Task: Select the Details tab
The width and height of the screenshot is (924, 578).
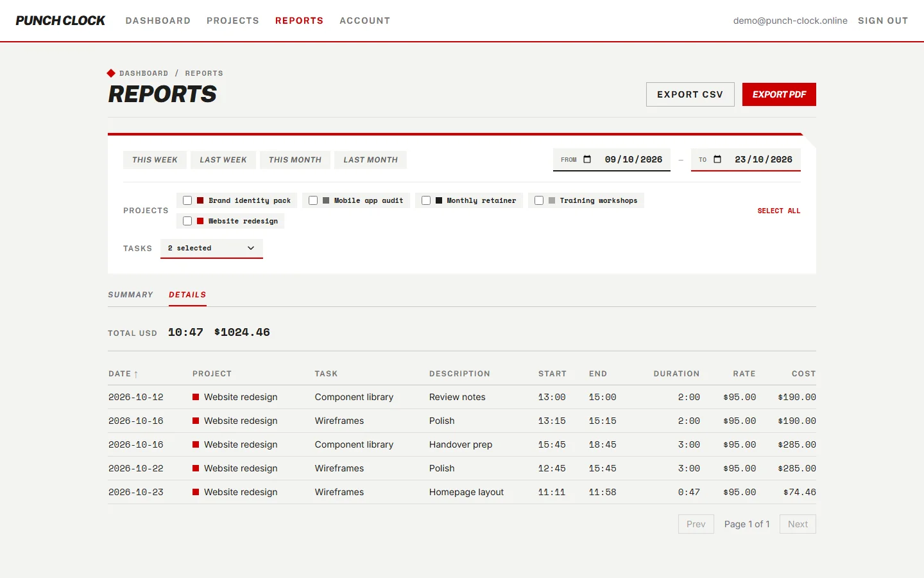Action: [187, 295]
